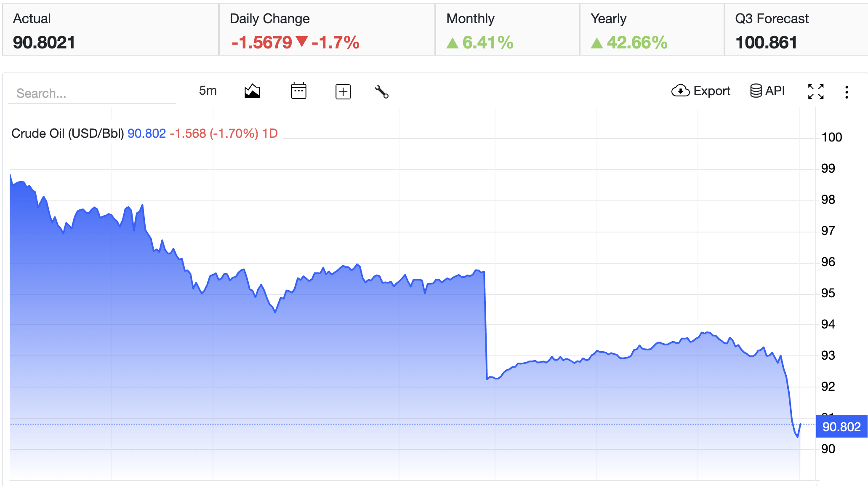The height and width of the screenshot is (486, 868).
Task: Select the Actual 90.8021 panel
Action: tap(111, 30)
